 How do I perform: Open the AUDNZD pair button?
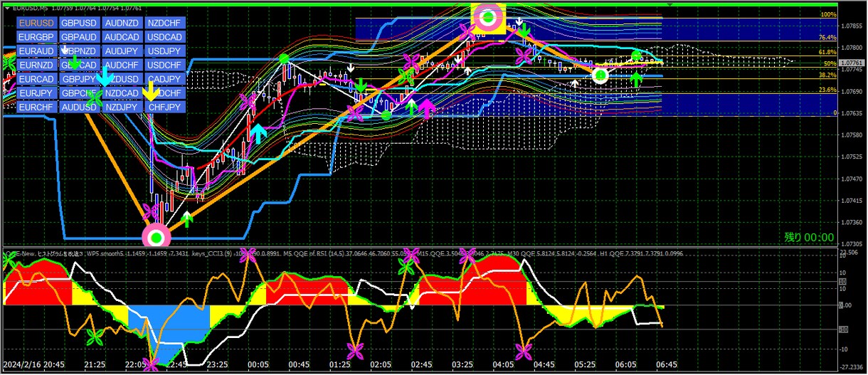click(x=122, y=23)
